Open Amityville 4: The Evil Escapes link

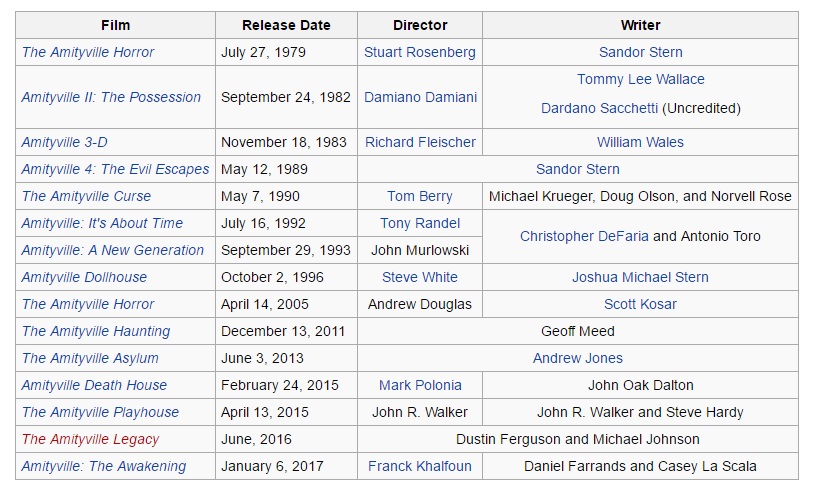(x=115, y=169)
